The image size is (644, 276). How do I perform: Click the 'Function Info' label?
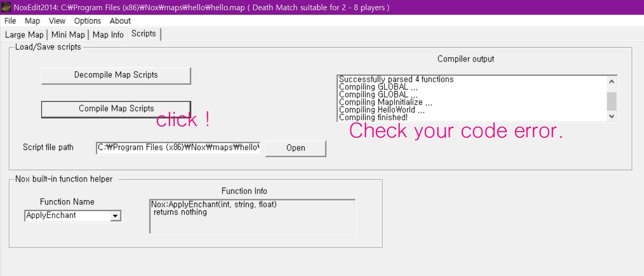pyautogui.click(x=244, y=191)
